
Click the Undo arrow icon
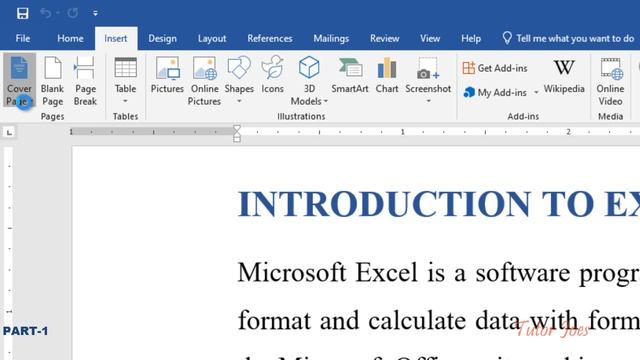tap(45, 13)
